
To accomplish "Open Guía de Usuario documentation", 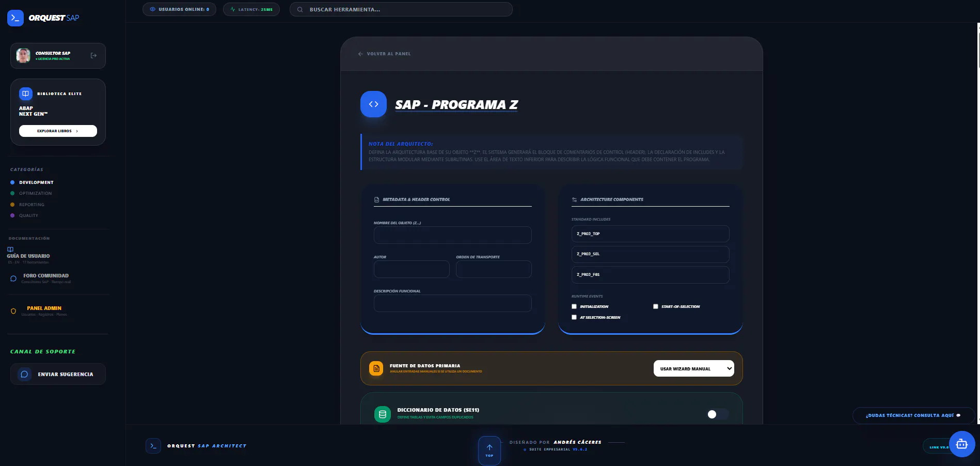I will tap(28, 256).
